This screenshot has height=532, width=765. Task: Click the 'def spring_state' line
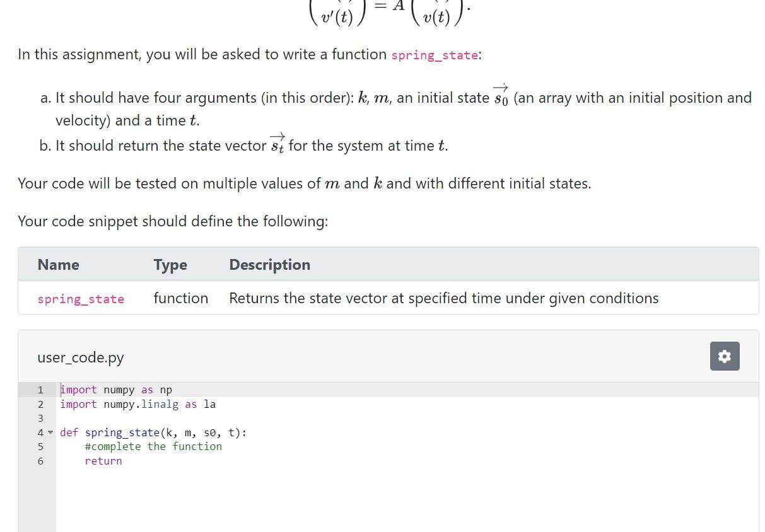coord(153,432)
